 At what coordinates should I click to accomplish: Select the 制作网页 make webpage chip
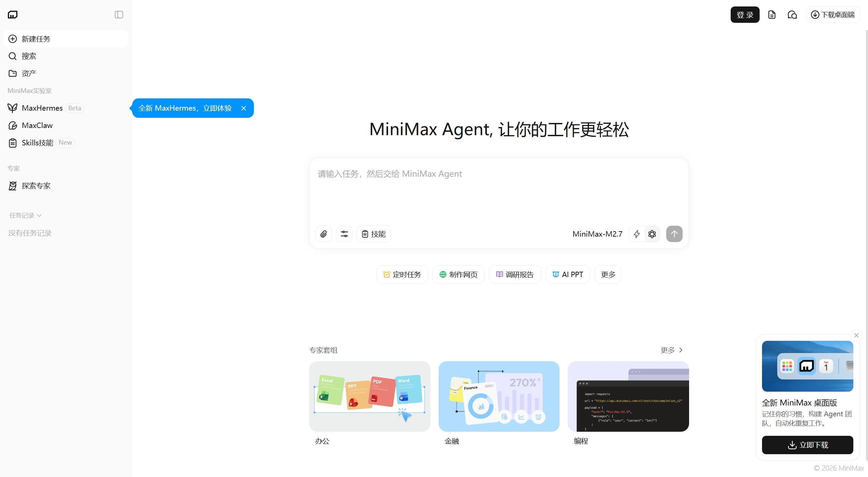pos(458,274)
